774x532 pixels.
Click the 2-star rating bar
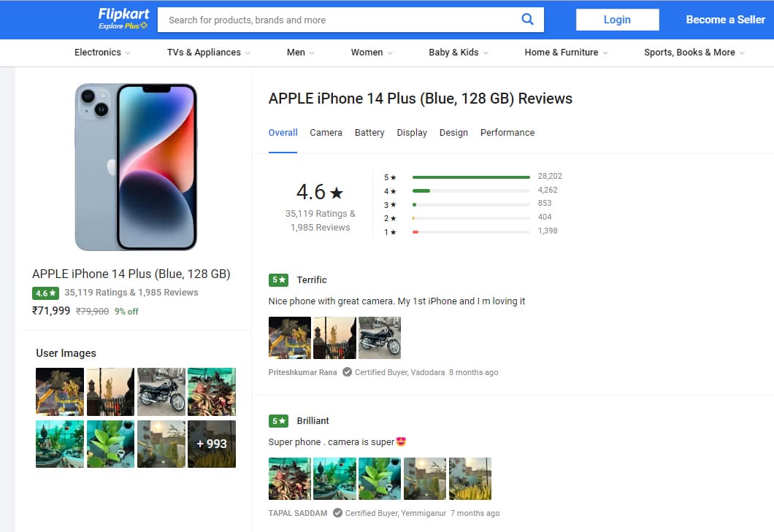click(x=471, y=218)
